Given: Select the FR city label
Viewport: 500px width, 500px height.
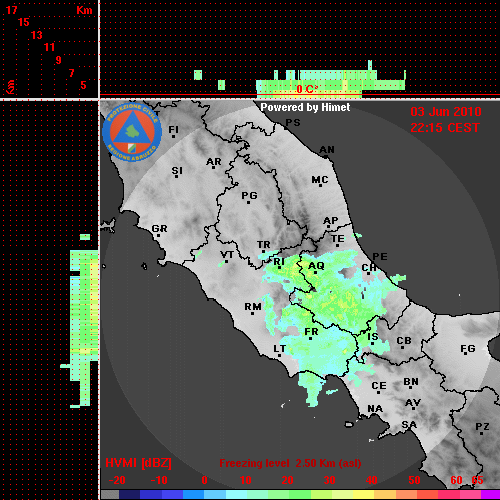Looking at the screenshot, I should tap(311, 332).
